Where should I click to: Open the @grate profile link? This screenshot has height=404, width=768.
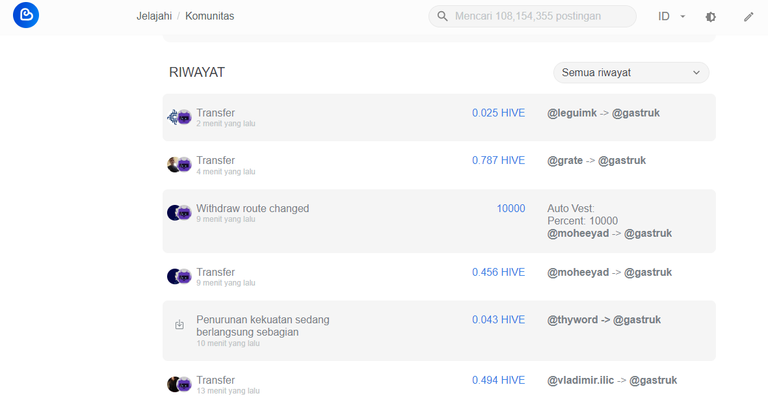click(565, 161)
